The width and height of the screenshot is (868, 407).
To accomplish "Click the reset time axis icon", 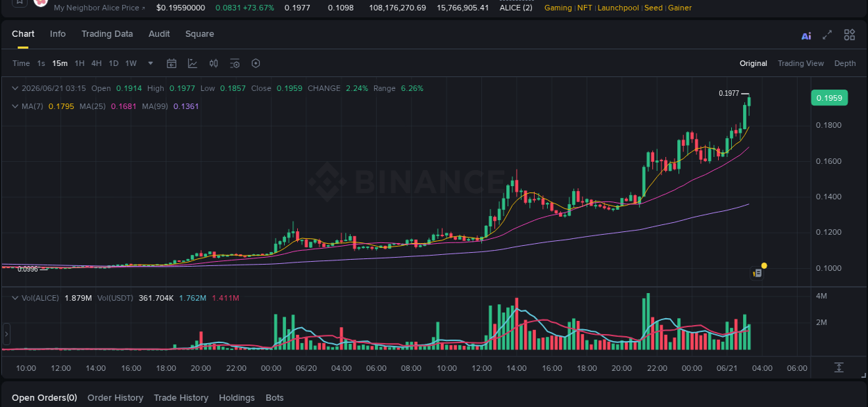I will tap(839, 367).
